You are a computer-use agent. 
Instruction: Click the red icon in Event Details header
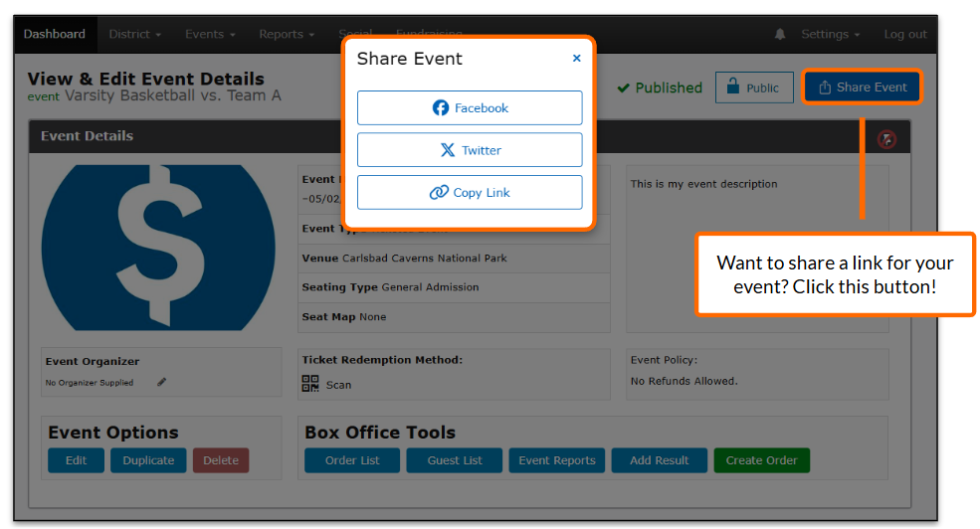click(x=886, y=139)
